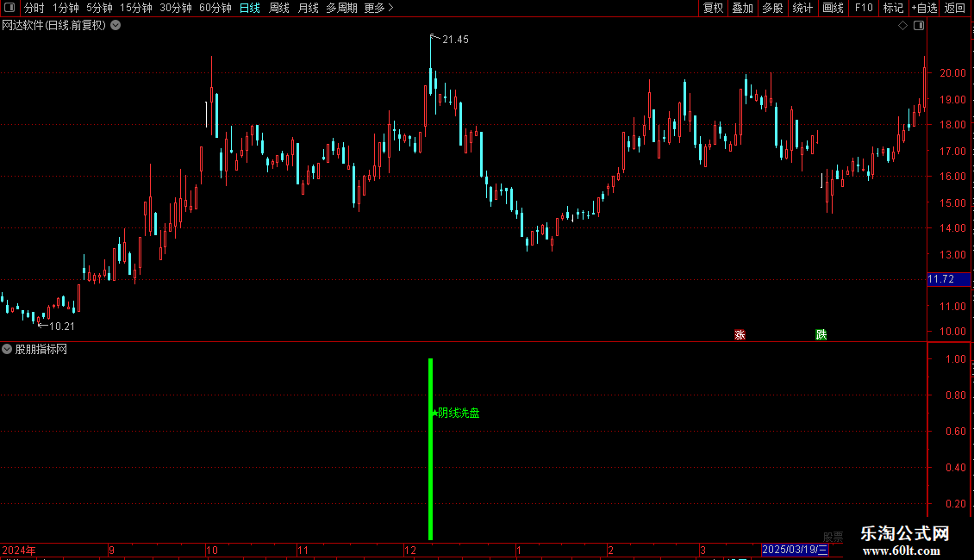Expand the 更多 periods menu

tap(378, 8)
